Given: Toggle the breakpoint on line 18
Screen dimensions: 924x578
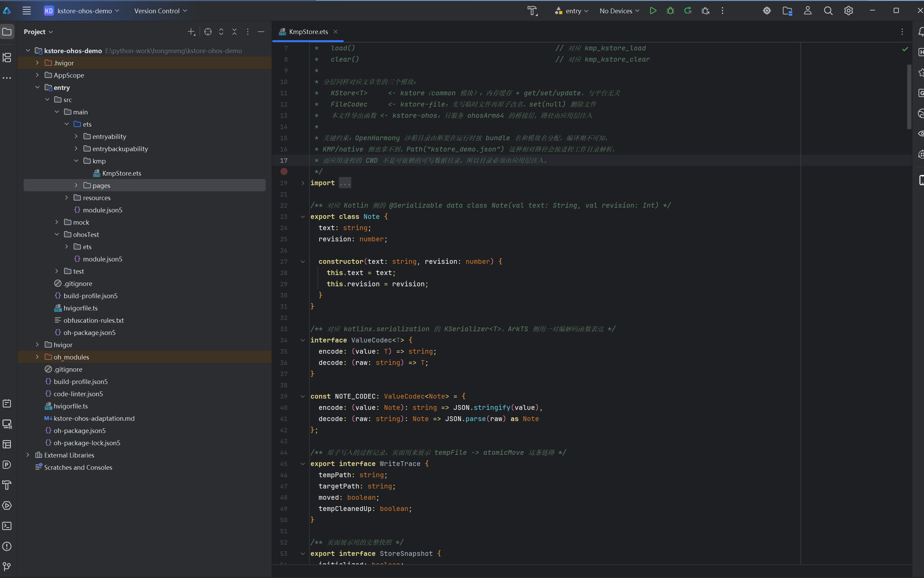Looking at the screenshot, I should (x=284, y=172).
